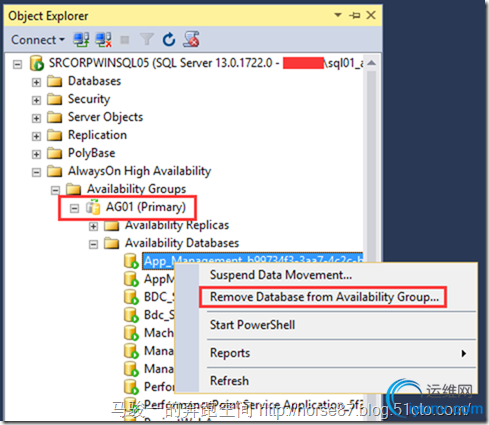
Task: Close the Object Explorer panel
Action: click(x=371, y=15)
